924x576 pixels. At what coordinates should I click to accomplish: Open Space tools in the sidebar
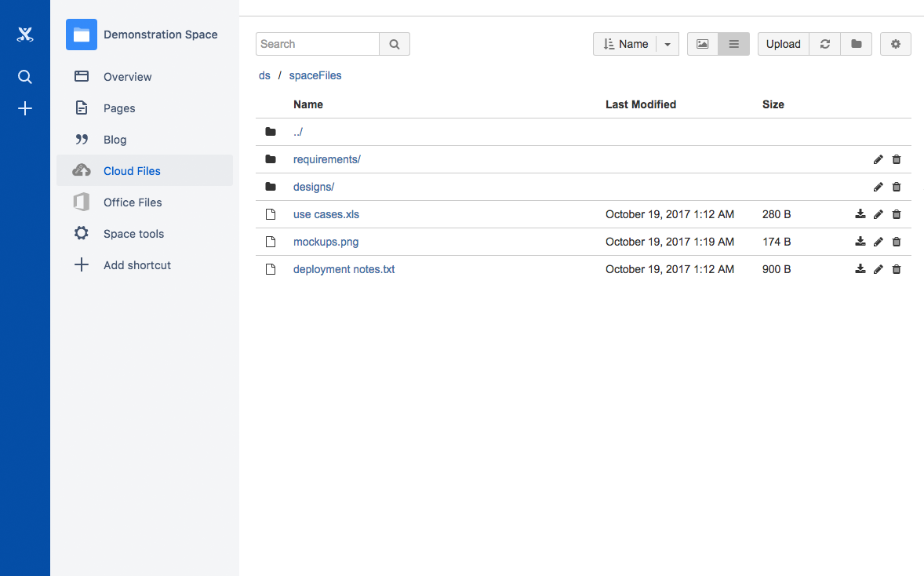133,234
